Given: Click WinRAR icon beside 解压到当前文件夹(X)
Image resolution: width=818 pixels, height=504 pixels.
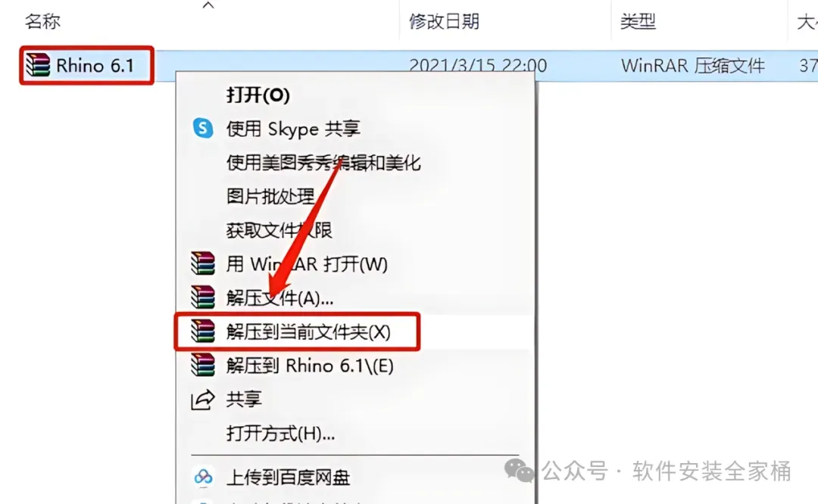Looking at the screenshot, I should pos(203,331).
